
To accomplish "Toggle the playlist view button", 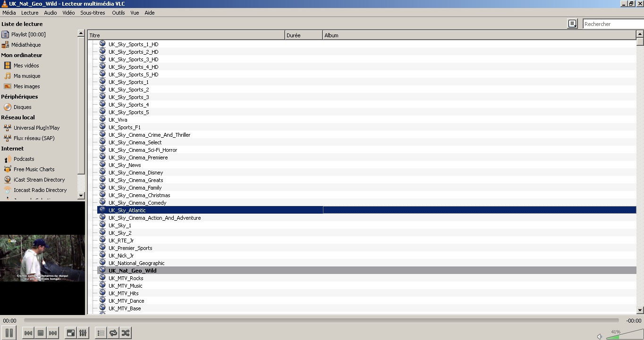I will point(101,333).
